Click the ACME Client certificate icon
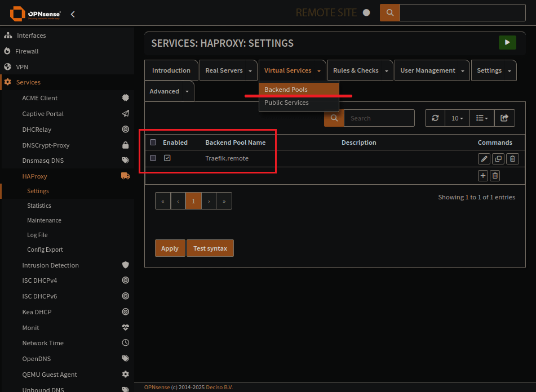The image size is (536, 392). (x=126, y=97)
